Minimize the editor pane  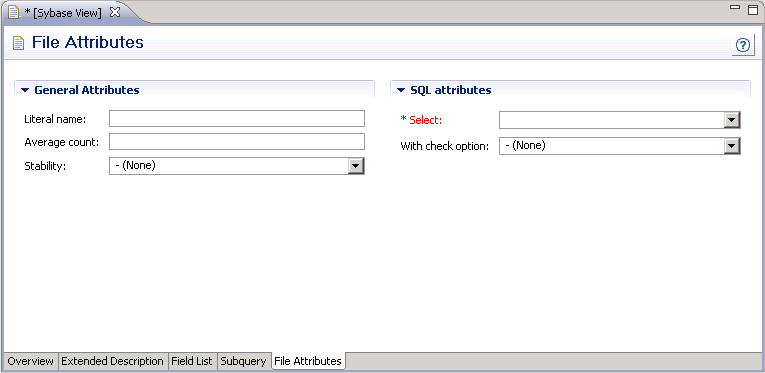(x=735, y=7)
